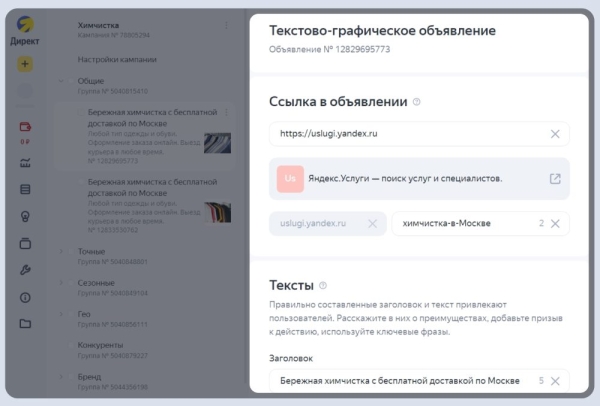Screen dimensions: 600x406
Task: Open the statistics chart icon in sidebar
Action: [x=25, y=163]
